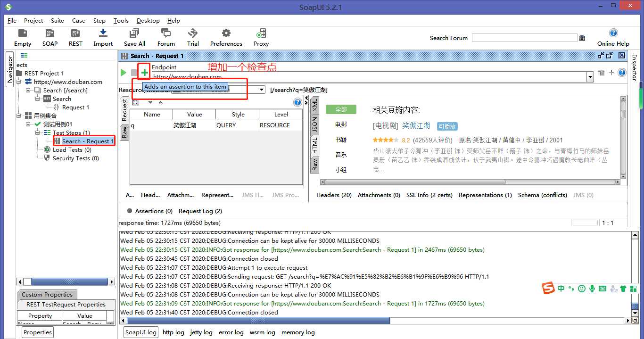Click the Endpoint URL field
The height and width of the screenshot is (339, 644).
coord(369,77)
